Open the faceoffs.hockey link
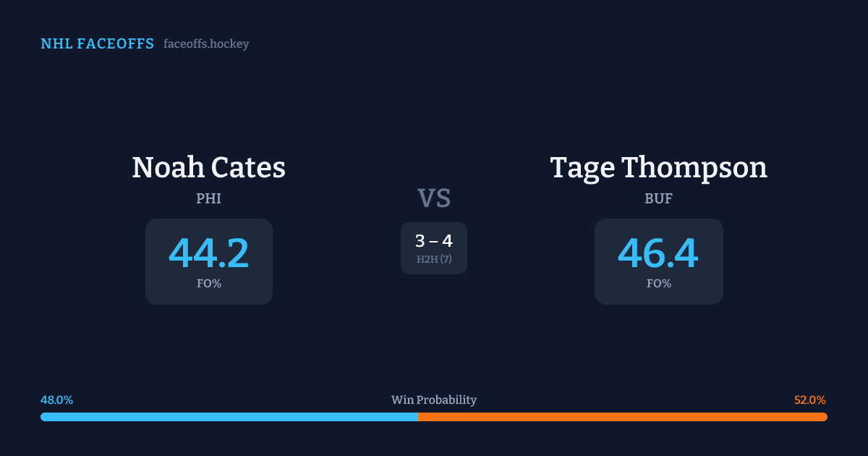The image size is (868, 456). 206,44
